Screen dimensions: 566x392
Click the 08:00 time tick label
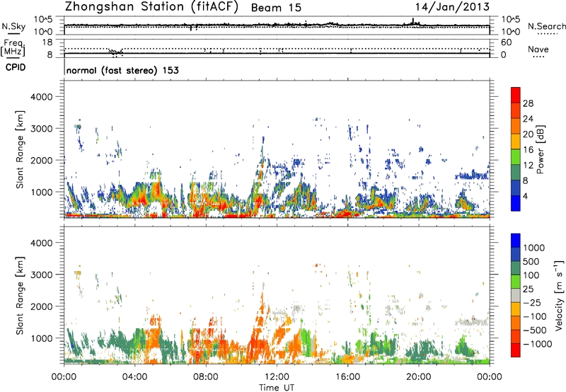tap(206, 377)
